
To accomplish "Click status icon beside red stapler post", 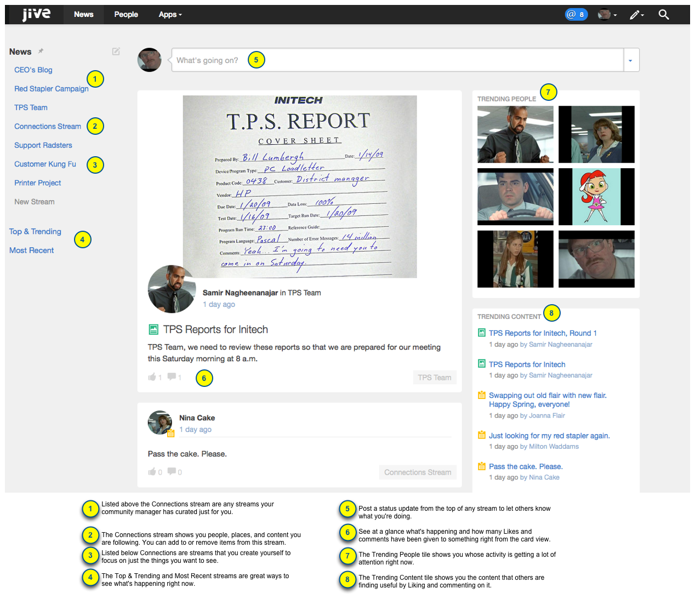I will tap(482, 435).
